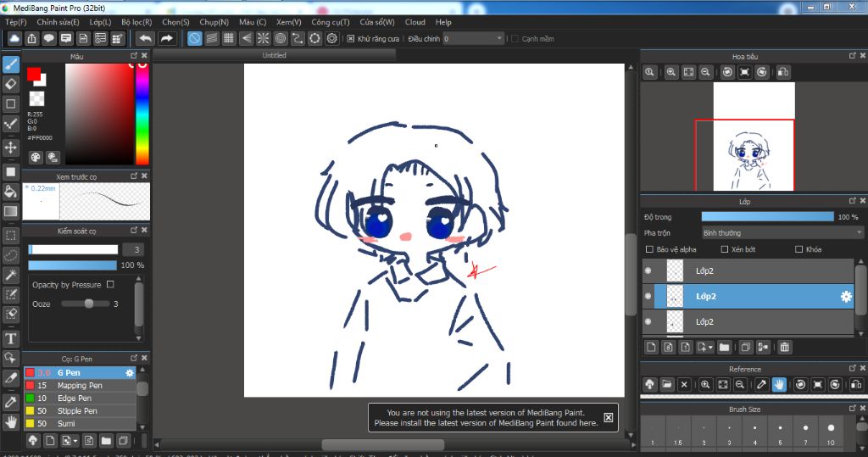Hide the bottom Lớp2 layer
Screen dimensions: 868x457
pyautogui.click(x=648, y=321)
